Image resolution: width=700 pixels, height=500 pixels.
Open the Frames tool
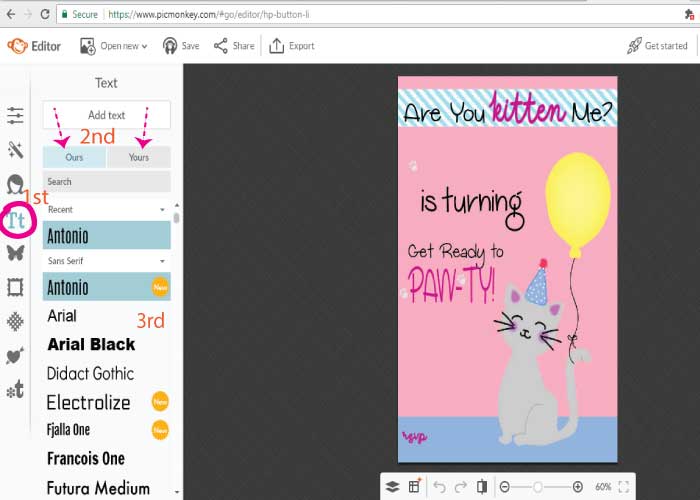coord(15,288)
